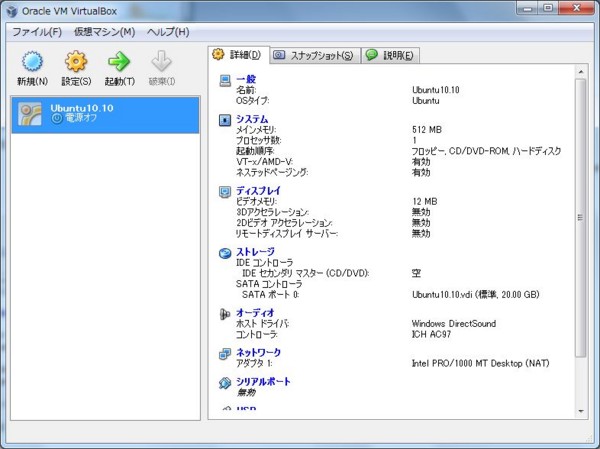Open the ストレージ section heading link
600x449 pixels.
point(255,252)
